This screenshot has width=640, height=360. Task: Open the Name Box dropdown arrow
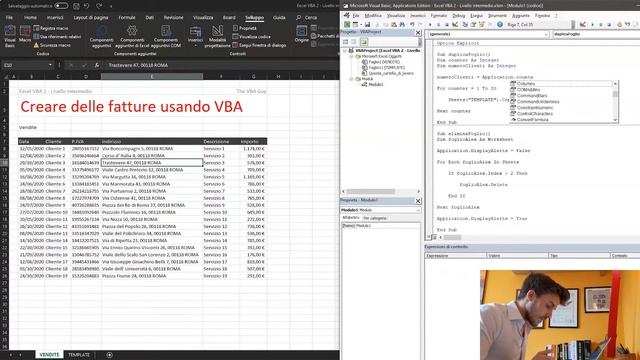[50, 65]
